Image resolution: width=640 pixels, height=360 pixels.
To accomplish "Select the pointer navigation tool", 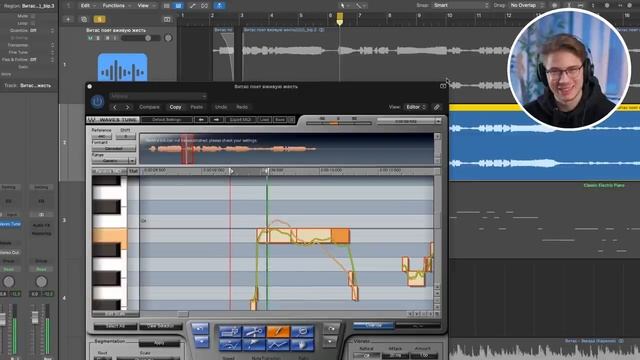I will [254, 345].
